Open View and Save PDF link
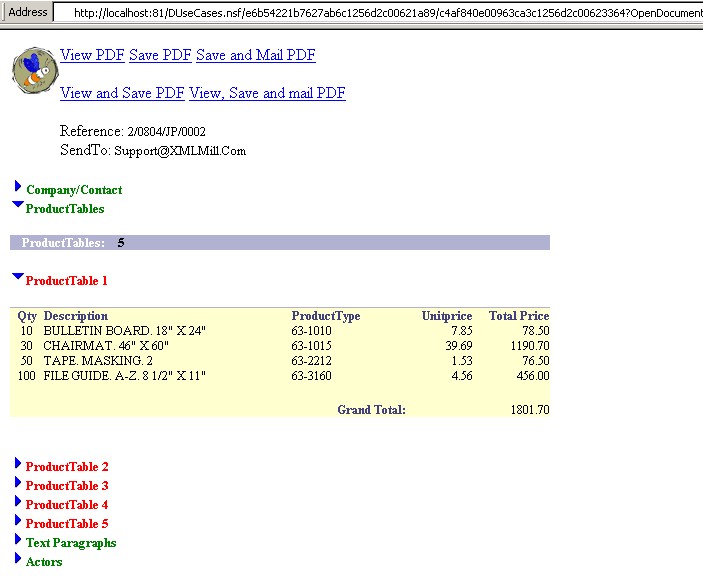703x585 pixels. (122, 93)
